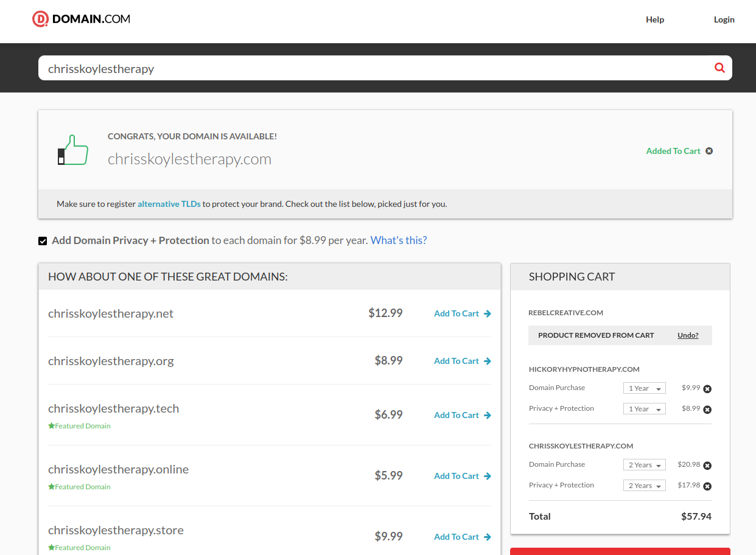Open hickoryhypnotherapy.com Domain Purchase years dropdown
This screenshot has width=756, height=555.
(645, 388)
